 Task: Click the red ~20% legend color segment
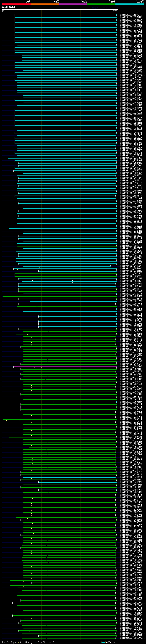[x=16, y=4]
